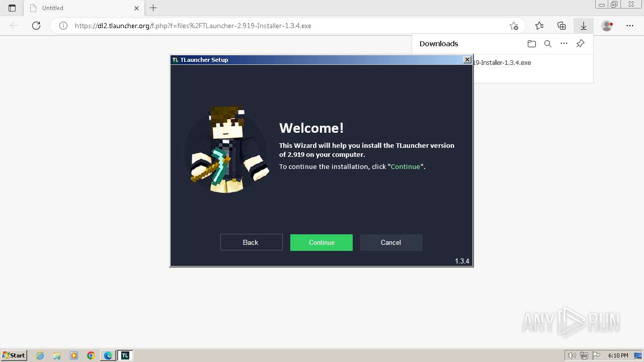644x362 pixels.
Task: Open the volume tray icon
Action: [572, 355]
